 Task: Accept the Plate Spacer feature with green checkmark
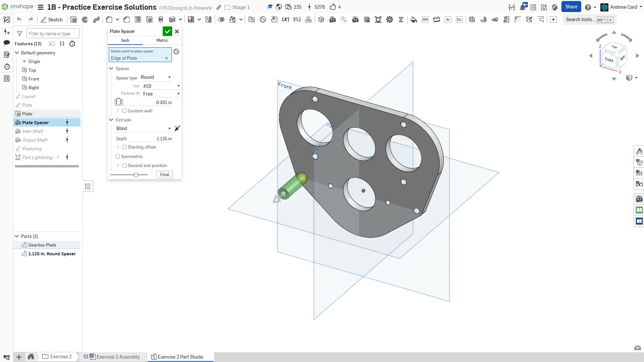[167, 32]
